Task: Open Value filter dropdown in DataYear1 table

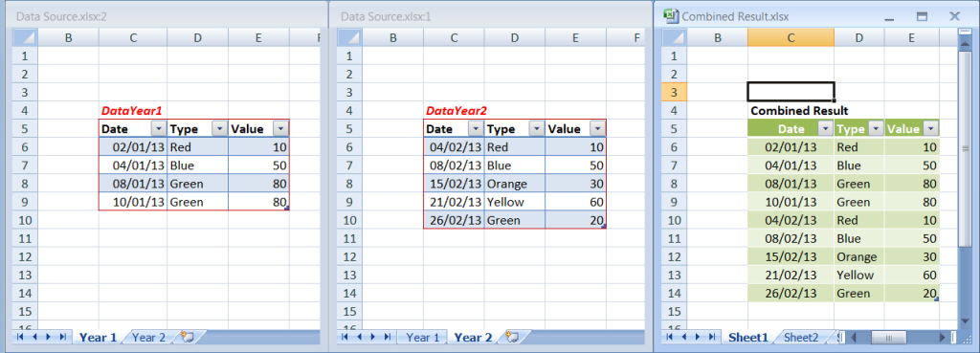Action: click(280, 129)
